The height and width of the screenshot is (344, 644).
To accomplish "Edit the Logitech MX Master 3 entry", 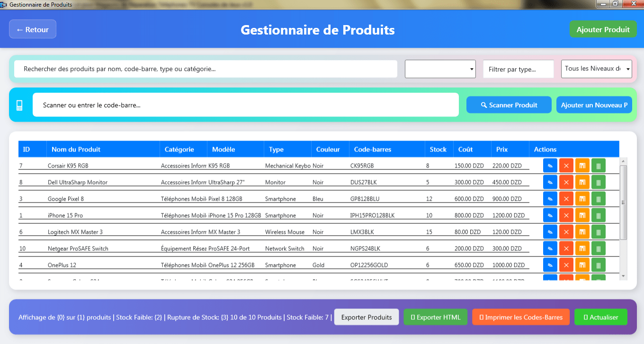I will click(550, 231).
